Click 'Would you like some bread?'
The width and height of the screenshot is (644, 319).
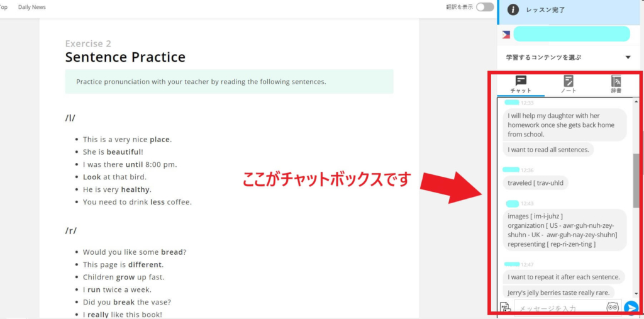(135, 252)
